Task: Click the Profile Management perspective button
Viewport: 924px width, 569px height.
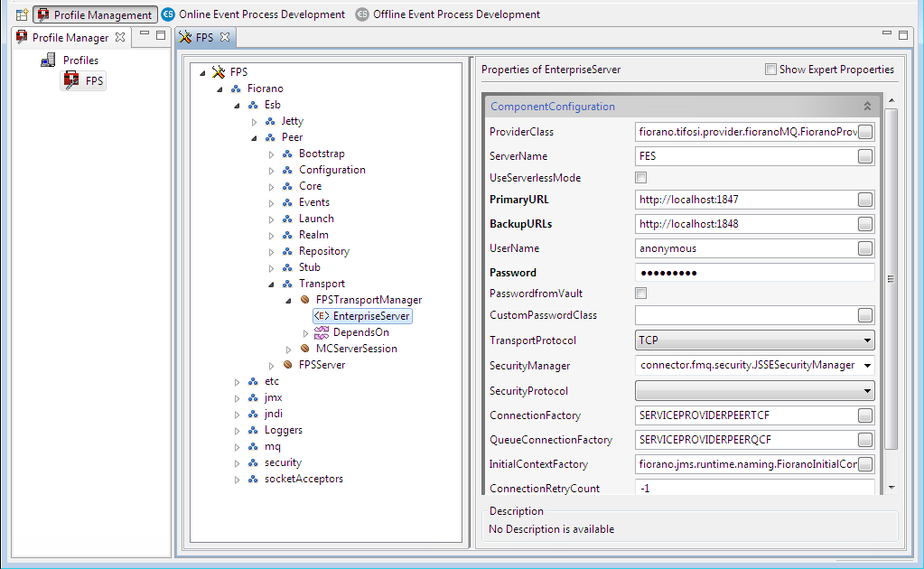Action: [x=95, y=14]
